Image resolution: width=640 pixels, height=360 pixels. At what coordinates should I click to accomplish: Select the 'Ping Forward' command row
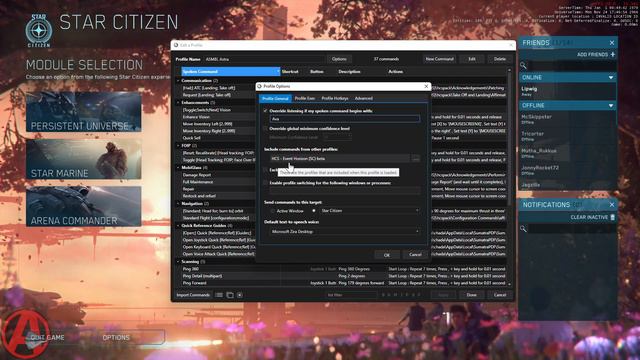click(195, 283)
